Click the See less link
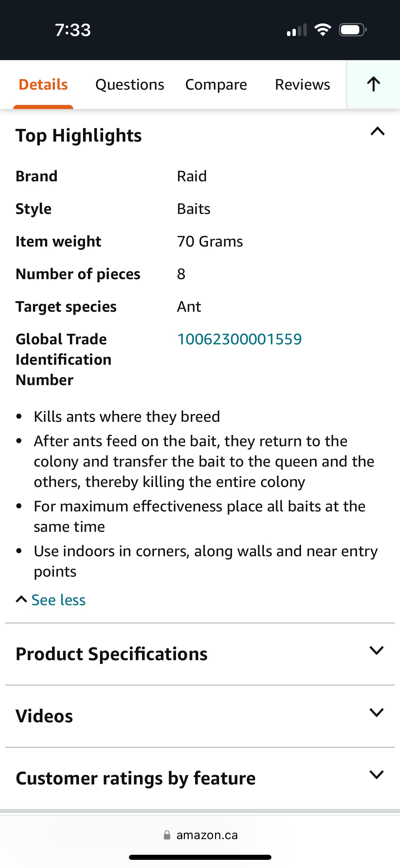Viewport: 400px width, 868px height. (x=58, y=599)
